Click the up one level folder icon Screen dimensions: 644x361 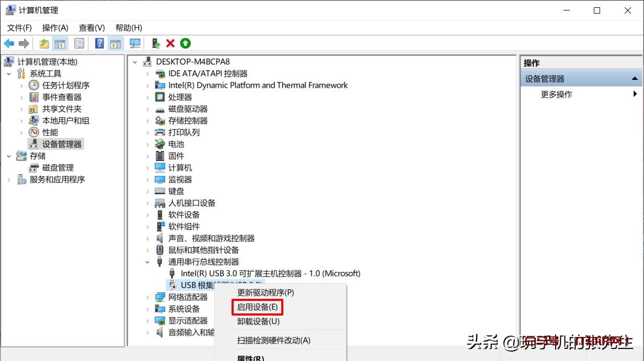click(x=44, y=43)
